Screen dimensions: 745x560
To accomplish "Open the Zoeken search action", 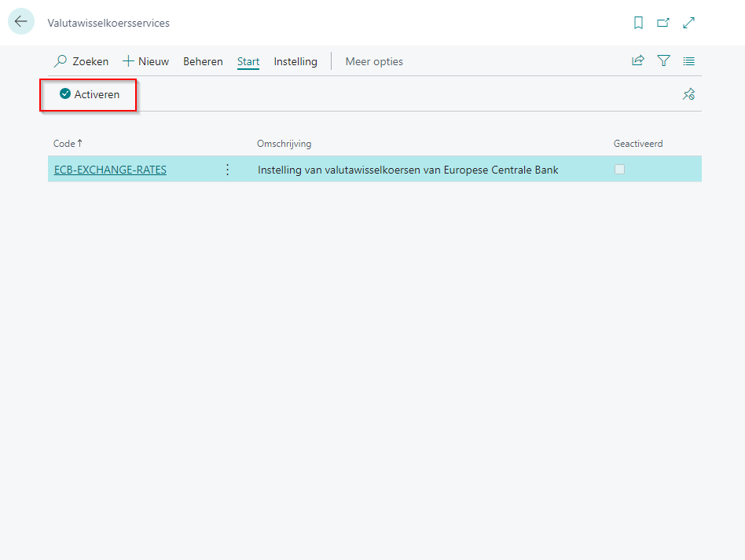I will coord(81,61).
